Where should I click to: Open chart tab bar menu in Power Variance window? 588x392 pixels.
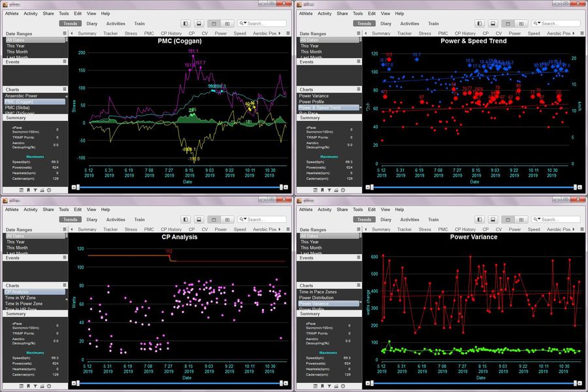582,229
